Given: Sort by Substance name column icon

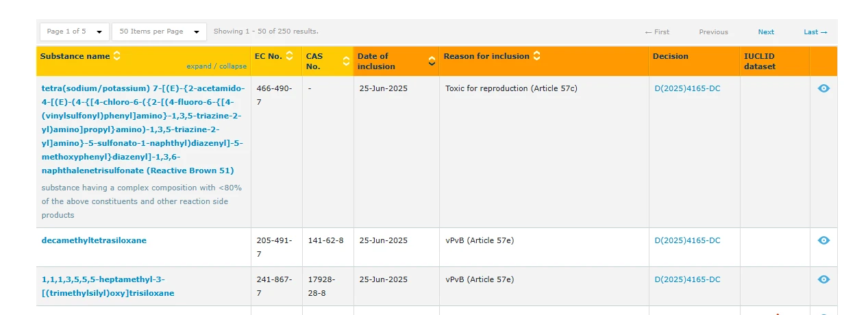Looking at the screenshot, I should point(117,56).
